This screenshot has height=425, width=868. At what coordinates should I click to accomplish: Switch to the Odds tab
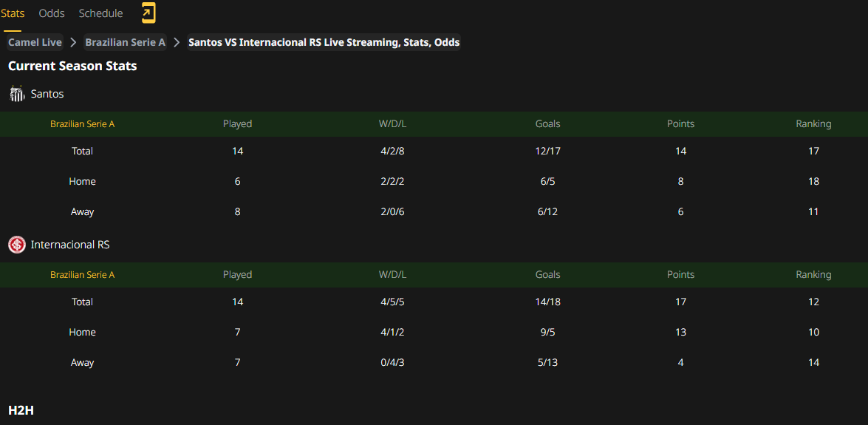[52, 13]
